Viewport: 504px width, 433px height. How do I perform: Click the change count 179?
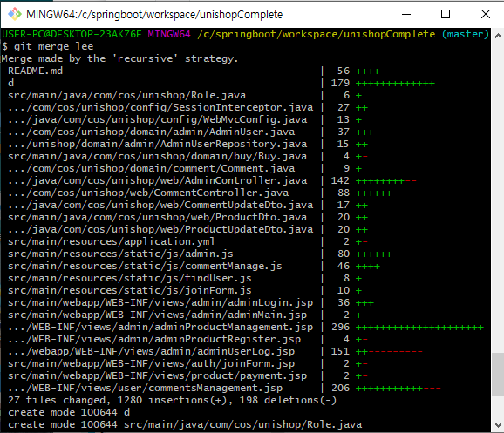tap(340, 83)
